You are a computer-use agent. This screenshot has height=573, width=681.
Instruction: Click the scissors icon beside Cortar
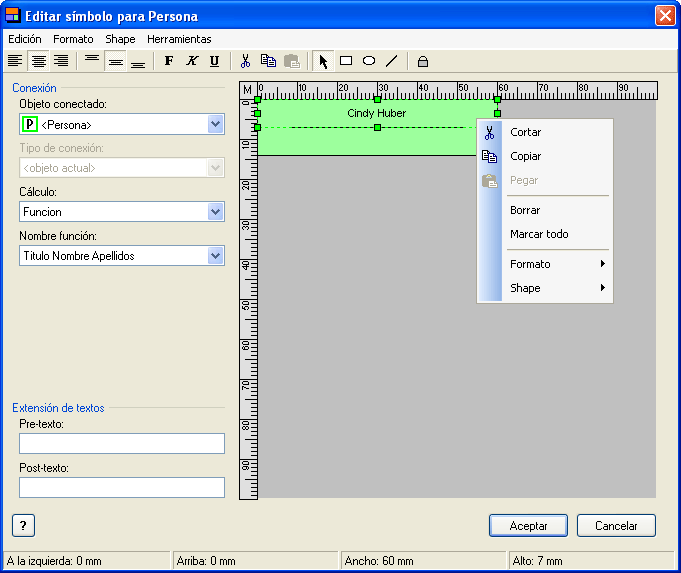pyautogui.click(x=489, y=132)
